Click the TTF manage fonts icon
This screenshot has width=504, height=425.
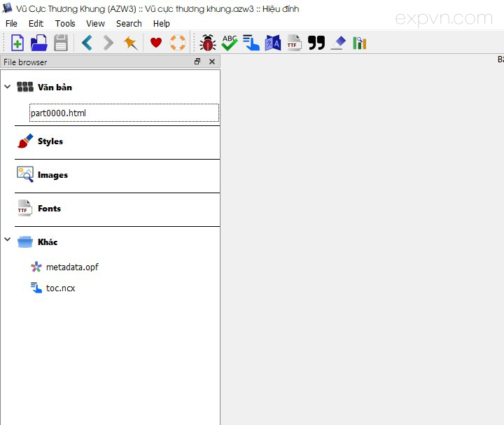coord(295,43)
